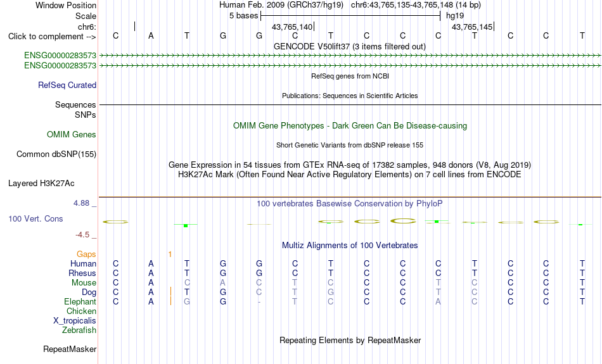
Task: Open the OMIM Genes track label
Action: pos(71,135)
